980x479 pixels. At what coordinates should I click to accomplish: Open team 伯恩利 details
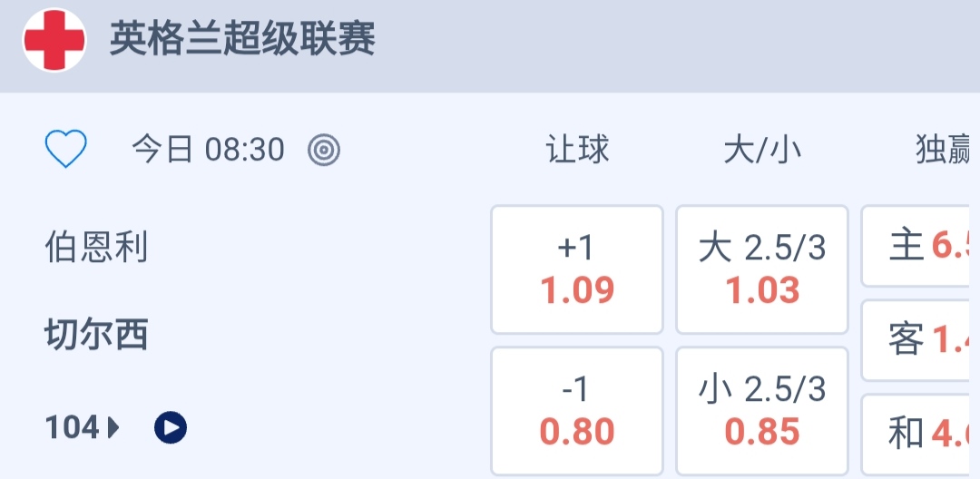pos(96,247)
